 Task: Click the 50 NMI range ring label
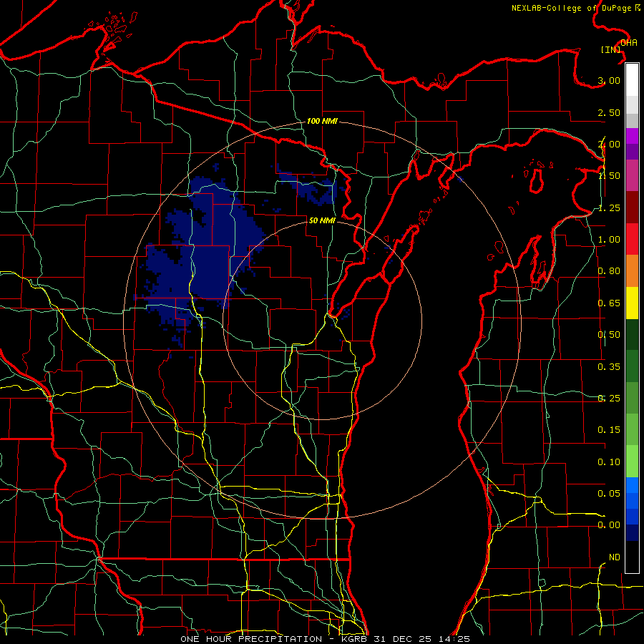point(322,220)
